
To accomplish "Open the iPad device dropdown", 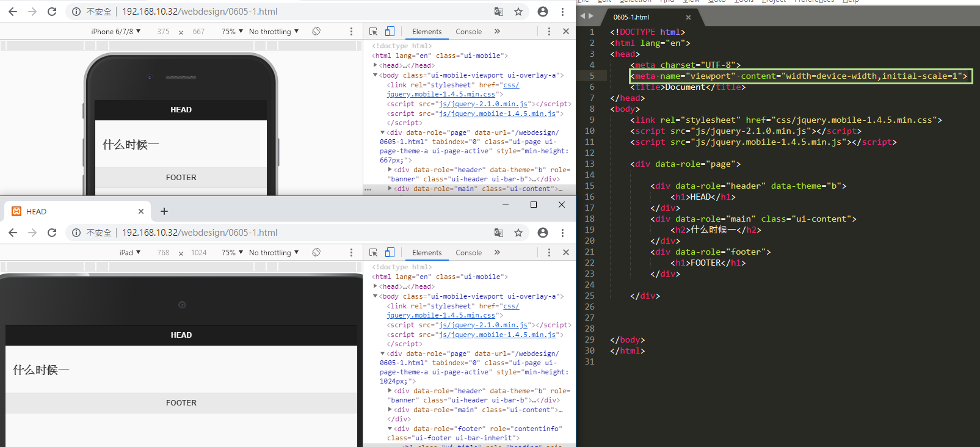I will [x=130, y=252].
